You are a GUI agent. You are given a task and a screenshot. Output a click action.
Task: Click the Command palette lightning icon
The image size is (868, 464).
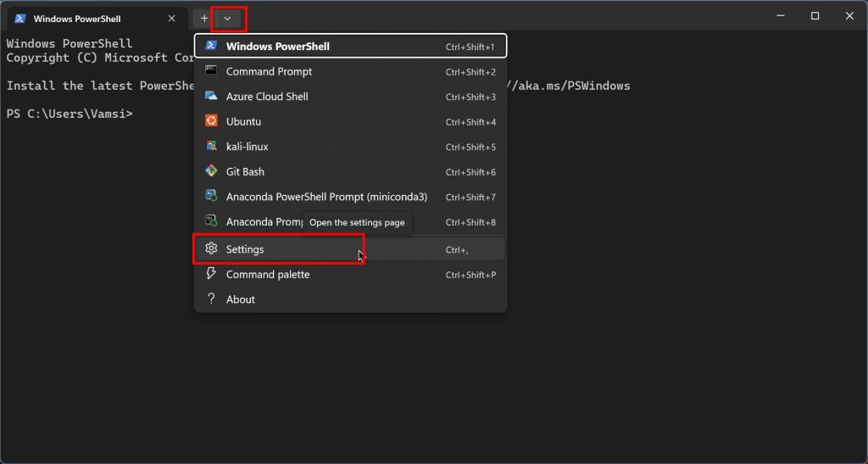tap(211, 274)
